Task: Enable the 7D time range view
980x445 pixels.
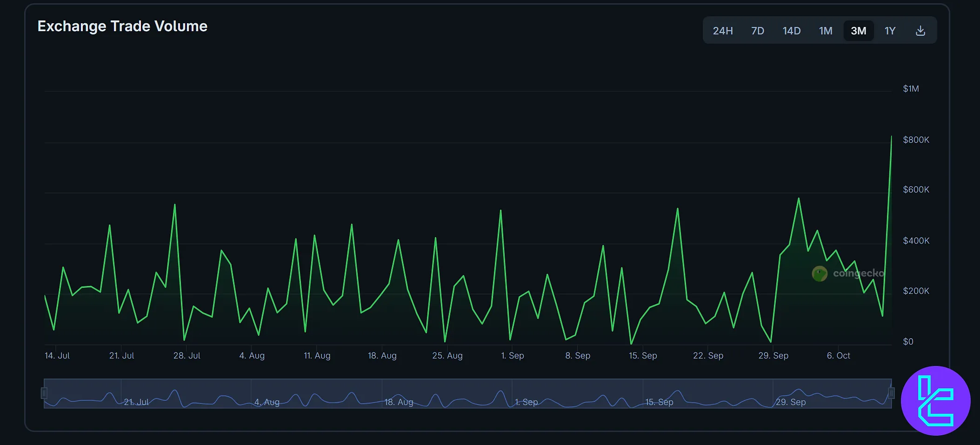Action: 758,30
